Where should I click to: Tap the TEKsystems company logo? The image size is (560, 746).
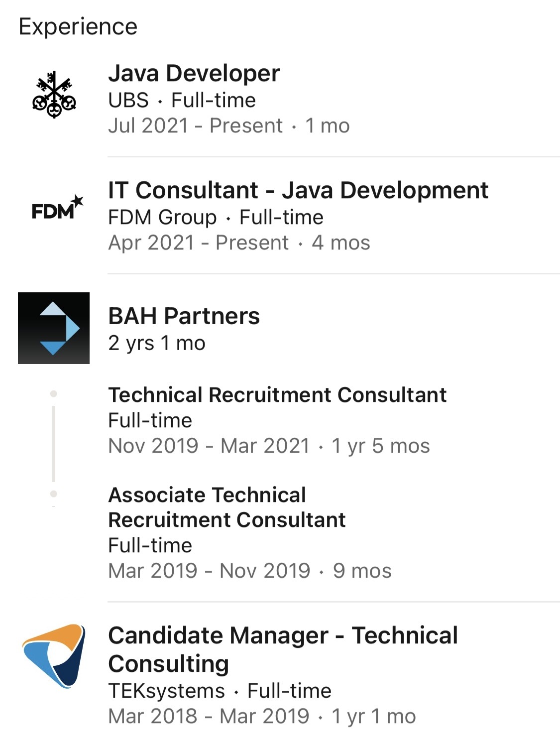54,655
